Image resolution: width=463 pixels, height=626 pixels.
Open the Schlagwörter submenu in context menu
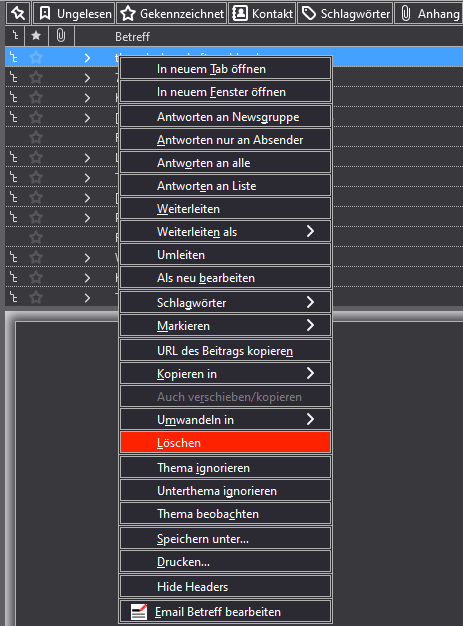[x=226, y=303]
